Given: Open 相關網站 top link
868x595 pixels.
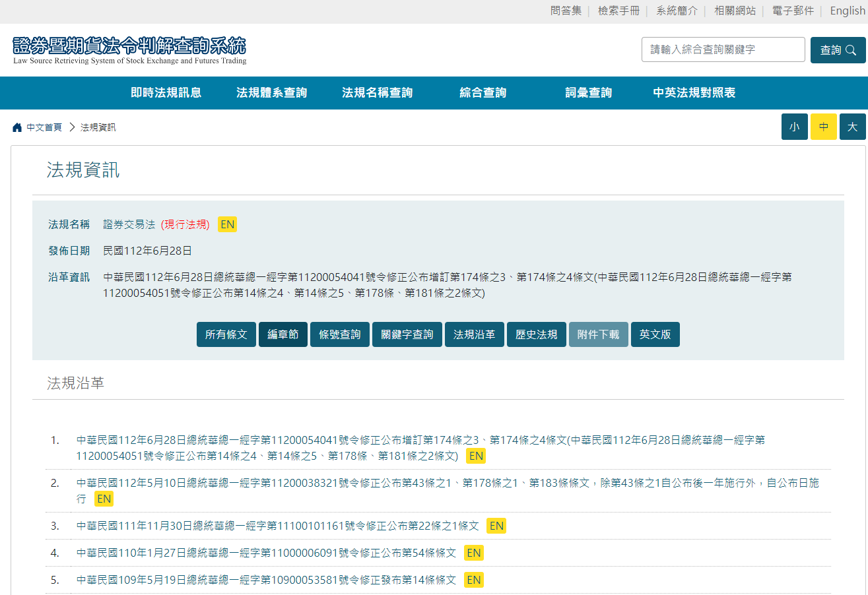Looking at the screenshot, I should tap(735, 11).
